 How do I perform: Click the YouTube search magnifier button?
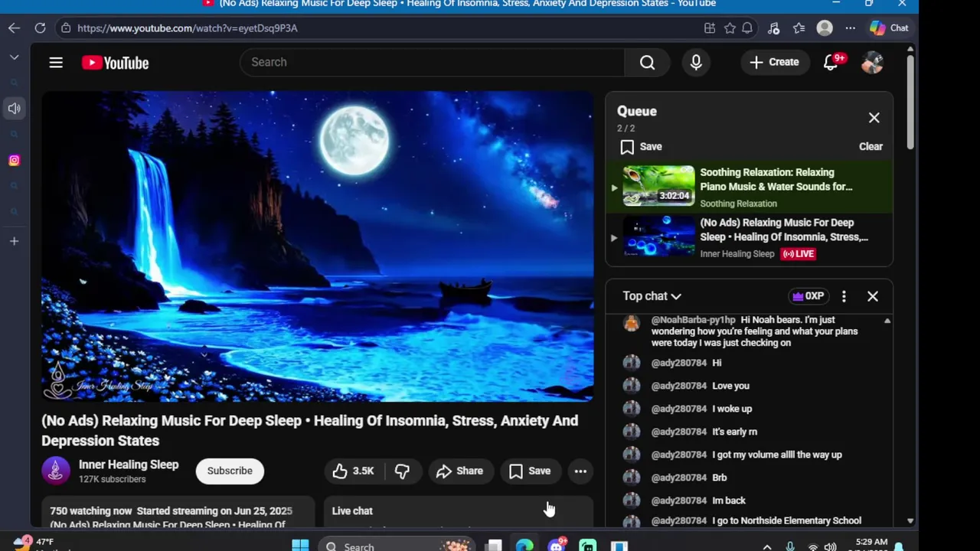(x=647, y=62)
